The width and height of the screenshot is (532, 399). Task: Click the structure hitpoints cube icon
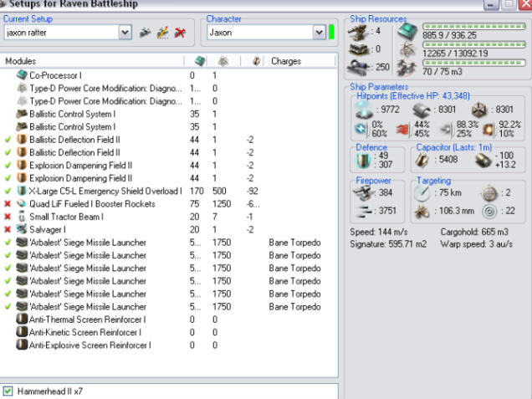point(480,110)
